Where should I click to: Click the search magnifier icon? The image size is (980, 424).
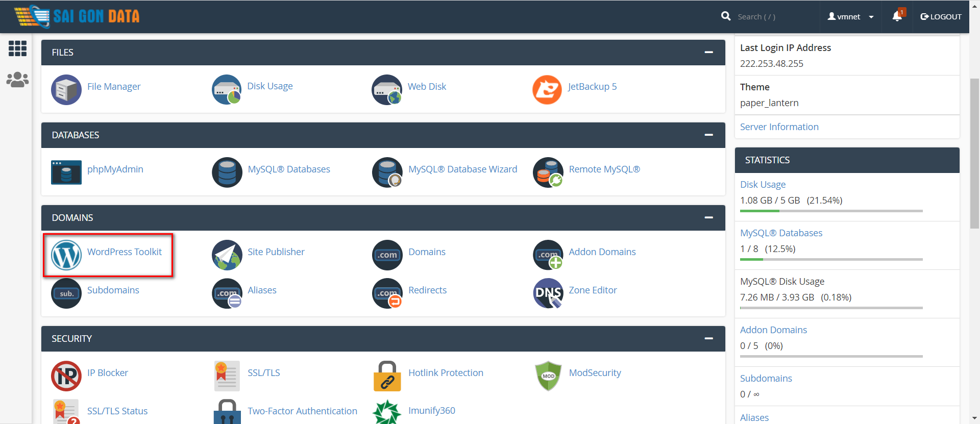[725, 16]
